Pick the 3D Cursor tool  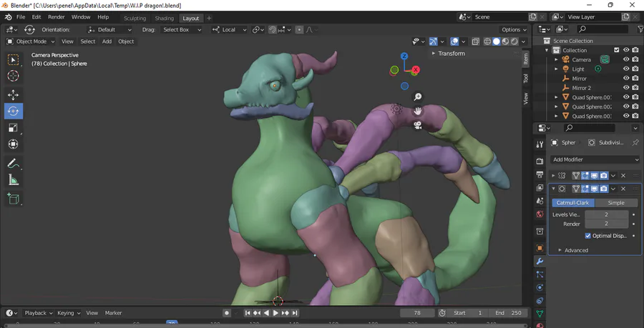coord(14,76)
